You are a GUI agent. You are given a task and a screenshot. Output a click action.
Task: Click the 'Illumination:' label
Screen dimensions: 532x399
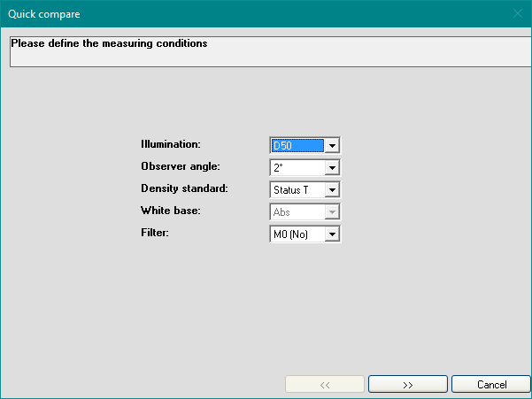[x=171, y=144]
